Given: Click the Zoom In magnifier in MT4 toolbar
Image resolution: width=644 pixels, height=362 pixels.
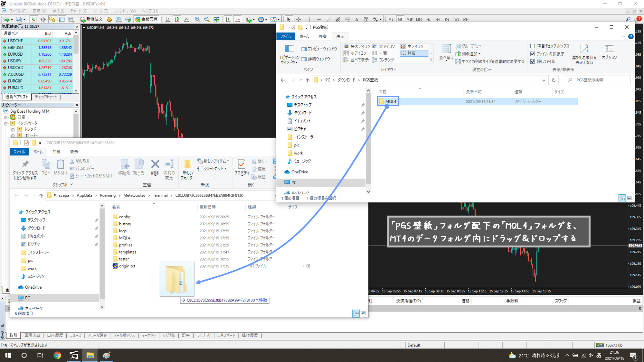Looking at the screenshot, I should [x=197, y=20].
